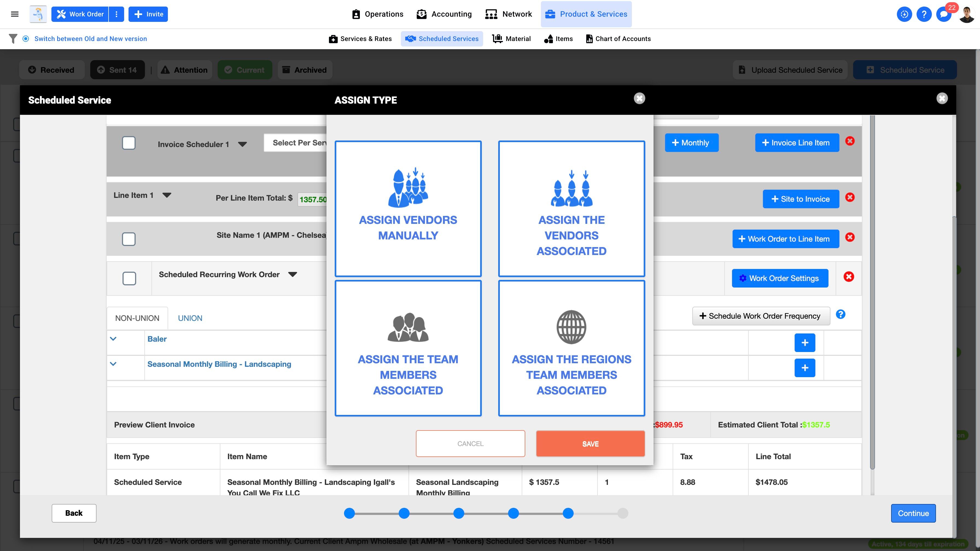The width and height of the screenshot is (980, 551).
Task: Tick the Site Name 1 checkbox
Action: [129, 239]
